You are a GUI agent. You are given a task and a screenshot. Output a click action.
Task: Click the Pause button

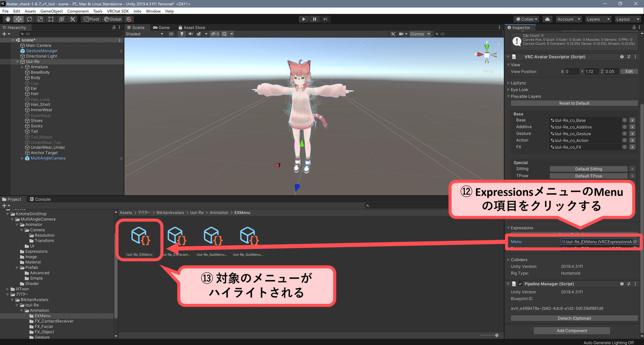coord(315,19)
